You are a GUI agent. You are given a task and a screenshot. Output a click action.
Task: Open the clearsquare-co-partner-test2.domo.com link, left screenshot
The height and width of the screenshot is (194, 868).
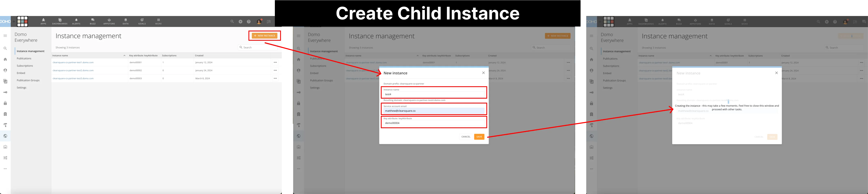[x=73, y=70]
